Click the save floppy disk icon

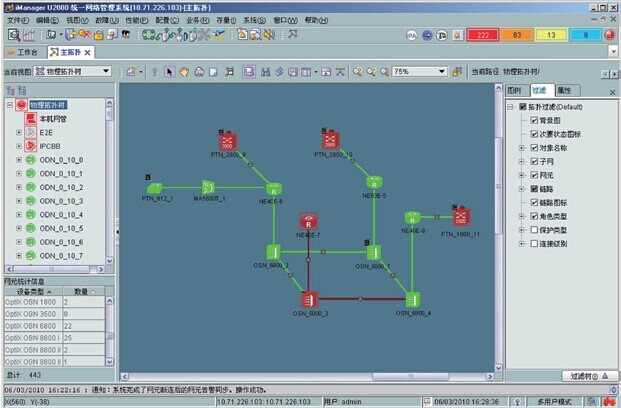293,72
